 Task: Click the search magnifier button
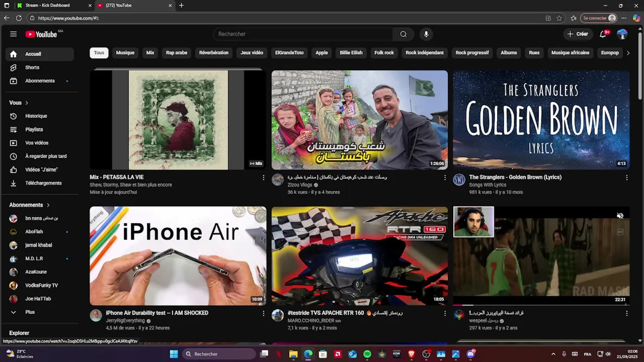(404, 34)
